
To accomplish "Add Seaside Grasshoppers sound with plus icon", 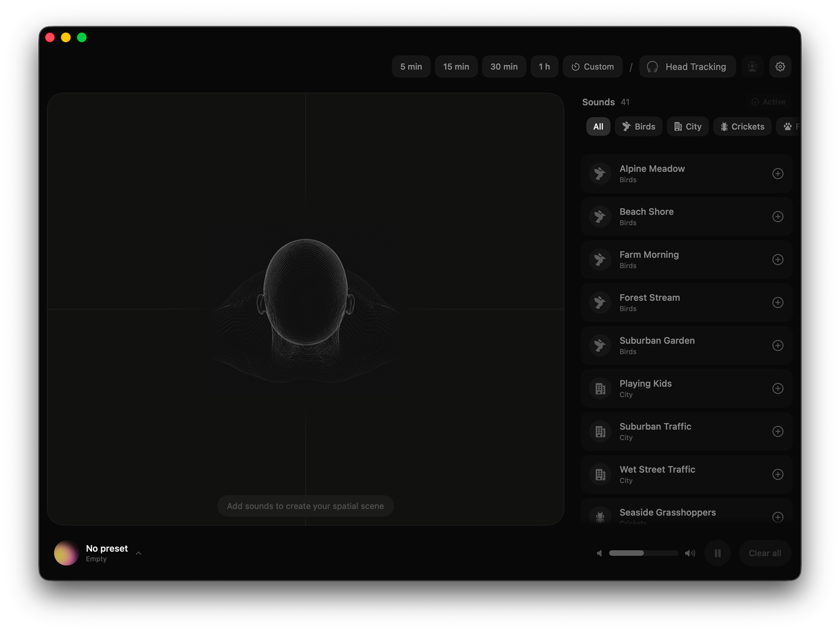I will [778, 517].
